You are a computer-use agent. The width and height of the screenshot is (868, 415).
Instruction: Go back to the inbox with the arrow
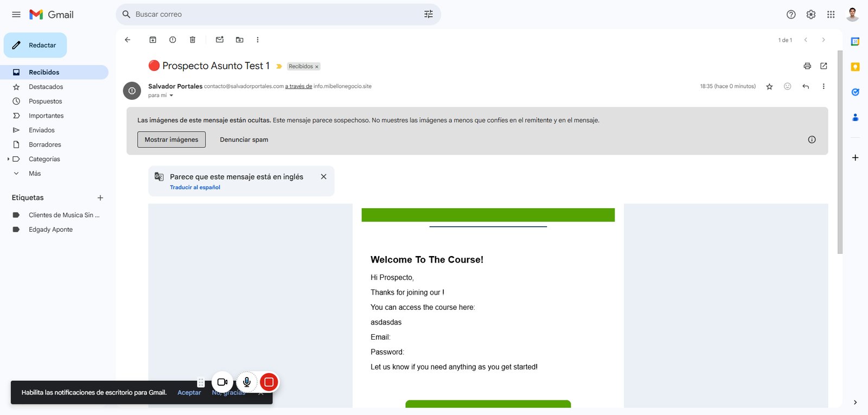point(127,40)
